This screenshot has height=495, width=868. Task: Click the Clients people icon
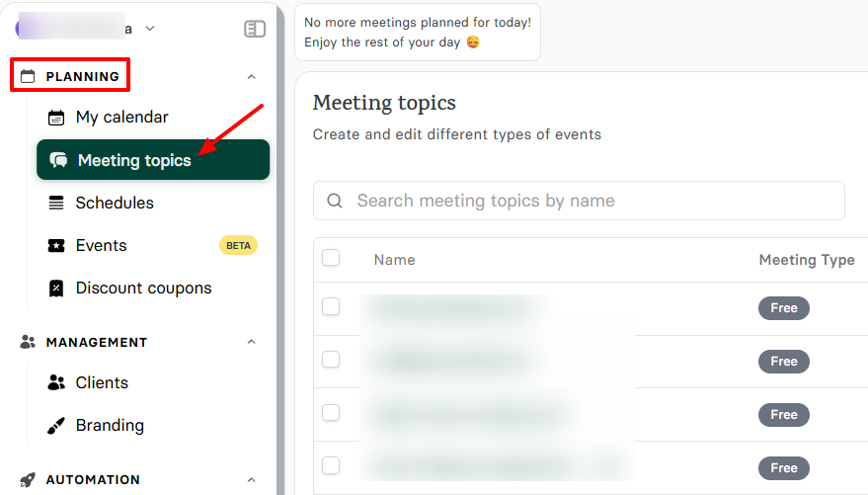click(x=56, y=382)
